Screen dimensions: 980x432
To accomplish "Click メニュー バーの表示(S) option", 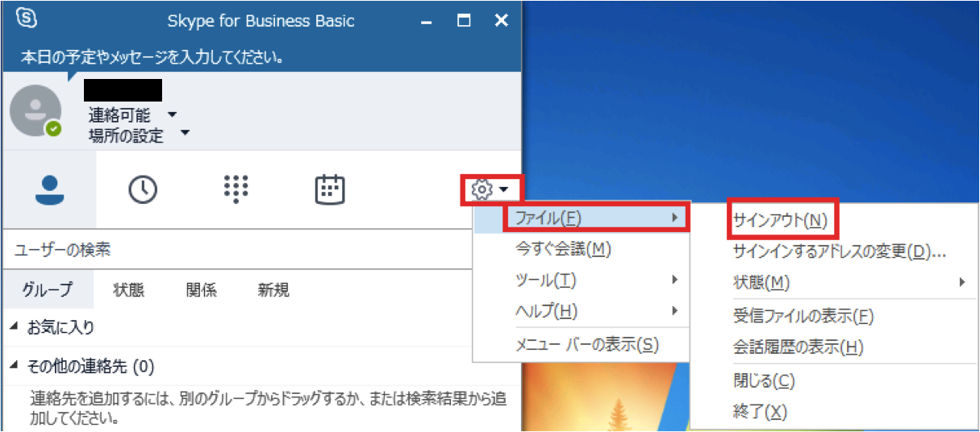I will (x=581, y=345).
